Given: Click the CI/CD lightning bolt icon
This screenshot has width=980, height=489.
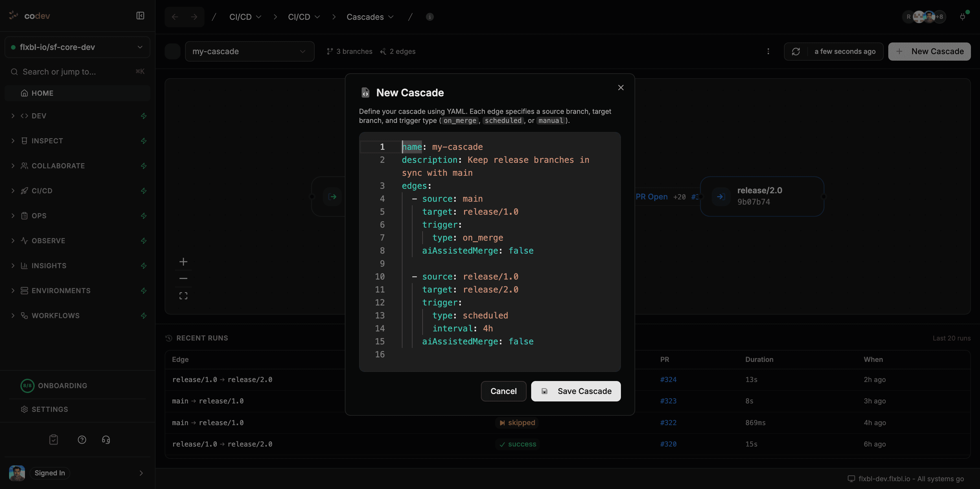Looking at the screenshot, I should click(x=144, y=191).
